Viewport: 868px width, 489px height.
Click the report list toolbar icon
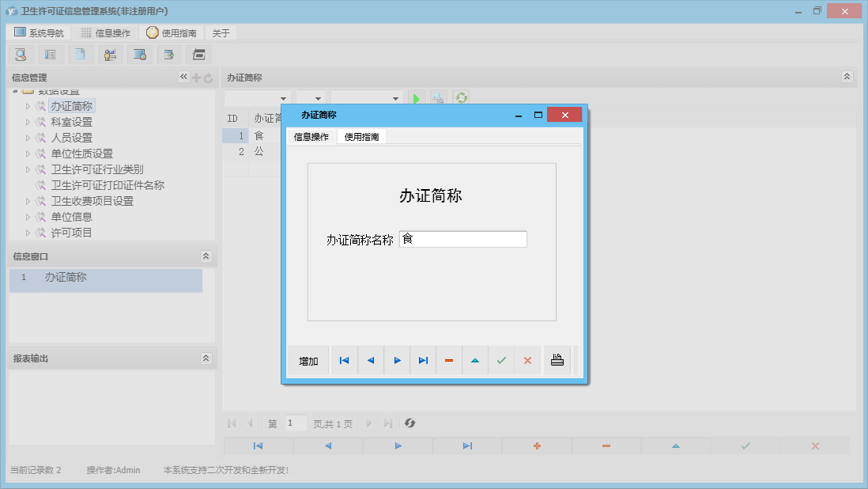50,54
